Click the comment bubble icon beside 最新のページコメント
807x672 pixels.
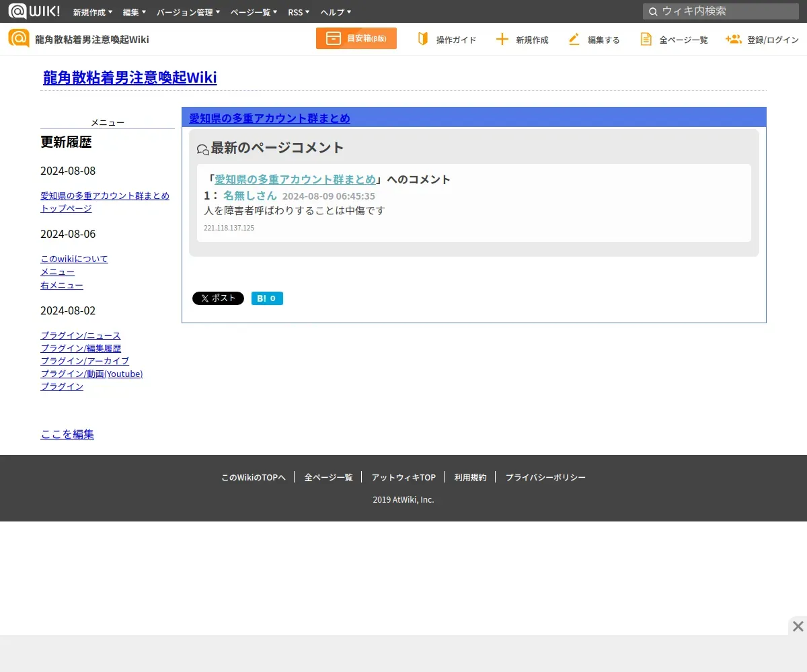pyautogui.click(x=202, y=149)
